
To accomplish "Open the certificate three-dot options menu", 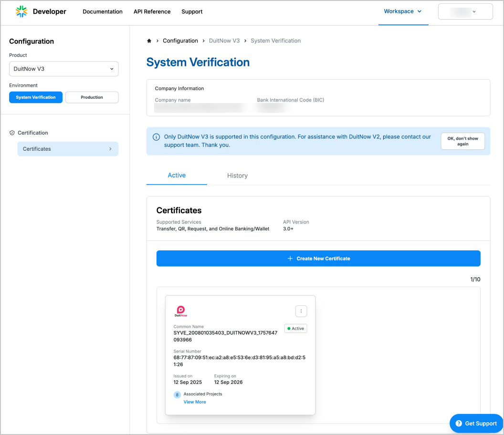I will 301,311.
